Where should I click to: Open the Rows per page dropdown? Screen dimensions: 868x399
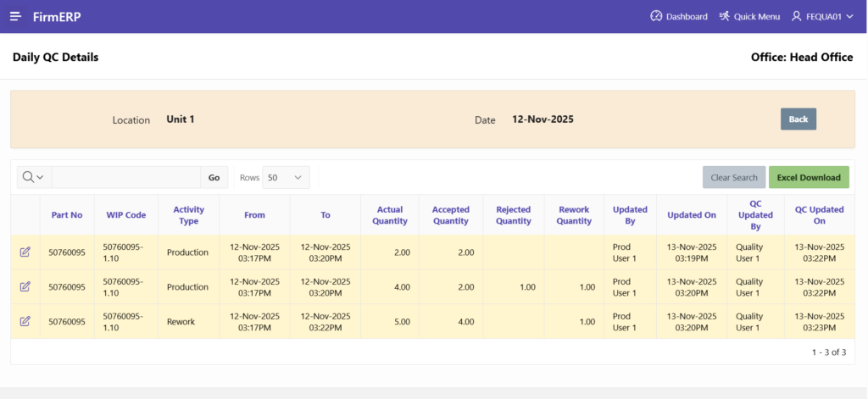[286, 177]
